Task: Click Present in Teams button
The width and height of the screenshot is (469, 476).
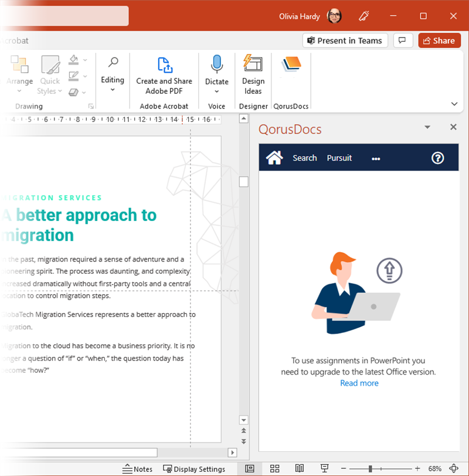Action: click(345, 40)
